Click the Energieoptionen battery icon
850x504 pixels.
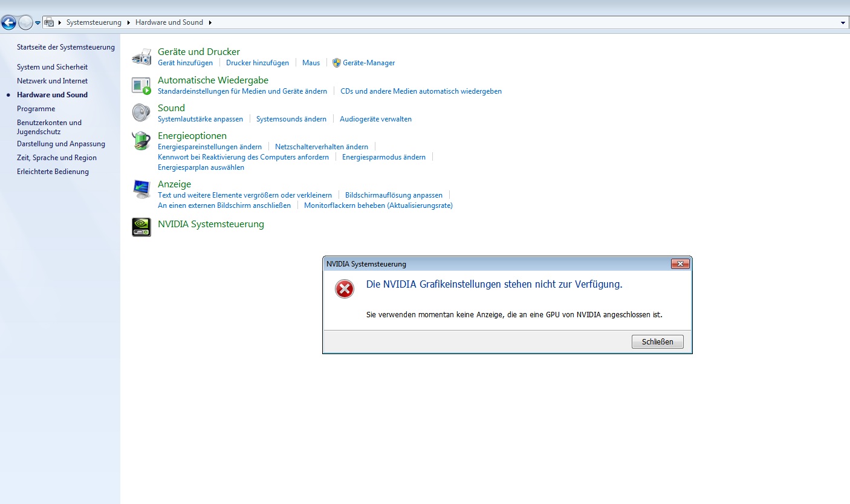coord(141,141)
